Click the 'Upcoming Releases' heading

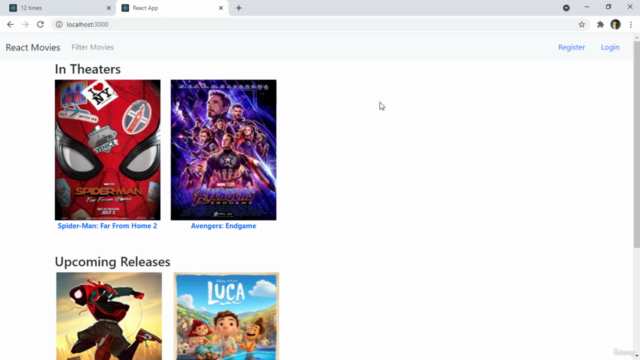click(x=113, y=262)
